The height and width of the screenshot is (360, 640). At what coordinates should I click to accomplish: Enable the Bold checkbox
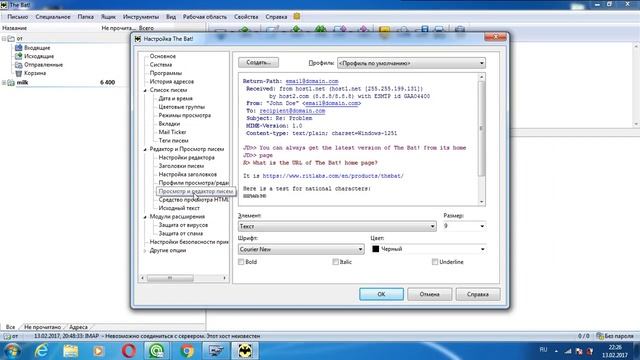[x=241, y=262]
